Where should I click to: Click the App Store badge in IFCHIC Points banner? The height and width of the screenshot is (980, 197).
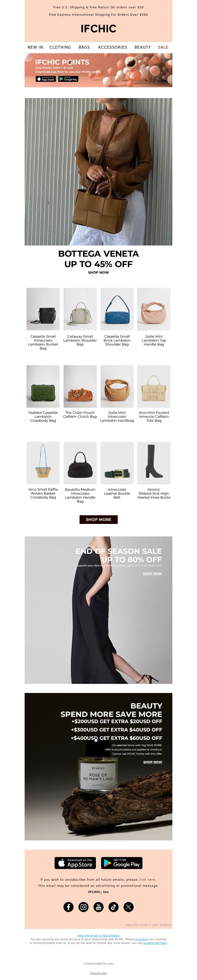click(46, 79)
